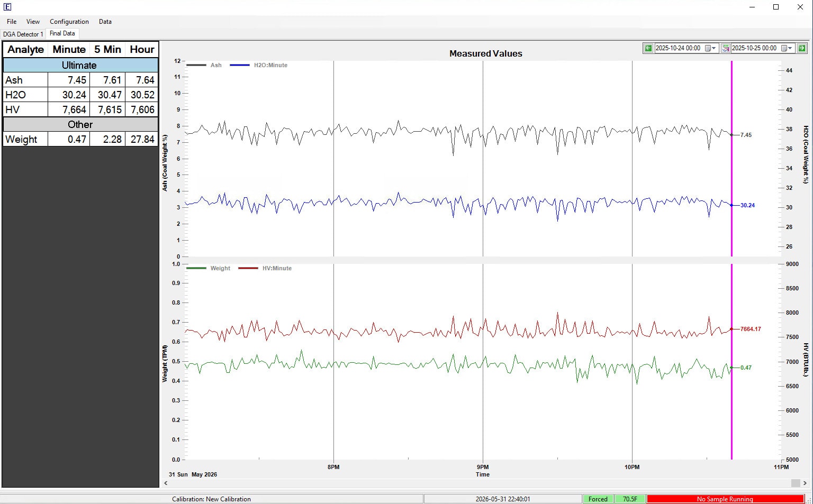The width and height of the screenshot is (813, 504).
Task: Open the File menu
Action: pos(12,22)
